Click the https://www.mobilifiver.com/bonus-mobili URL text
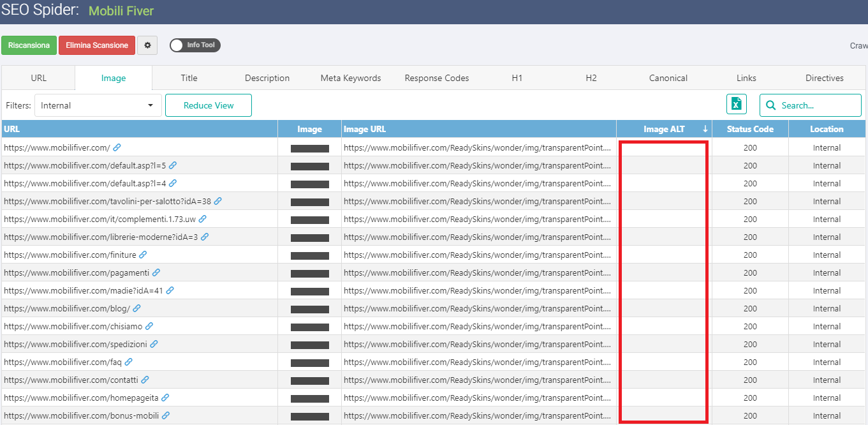Image resolution: width=868 pixels, height=425 pixels. [81, 415]
